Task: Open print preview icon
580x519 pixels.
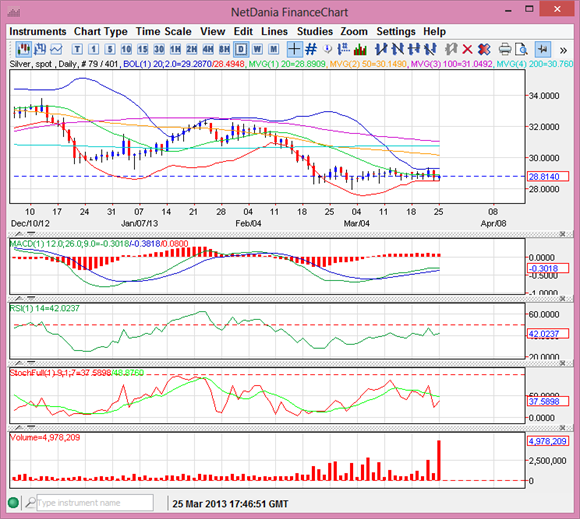Action: 522,49
